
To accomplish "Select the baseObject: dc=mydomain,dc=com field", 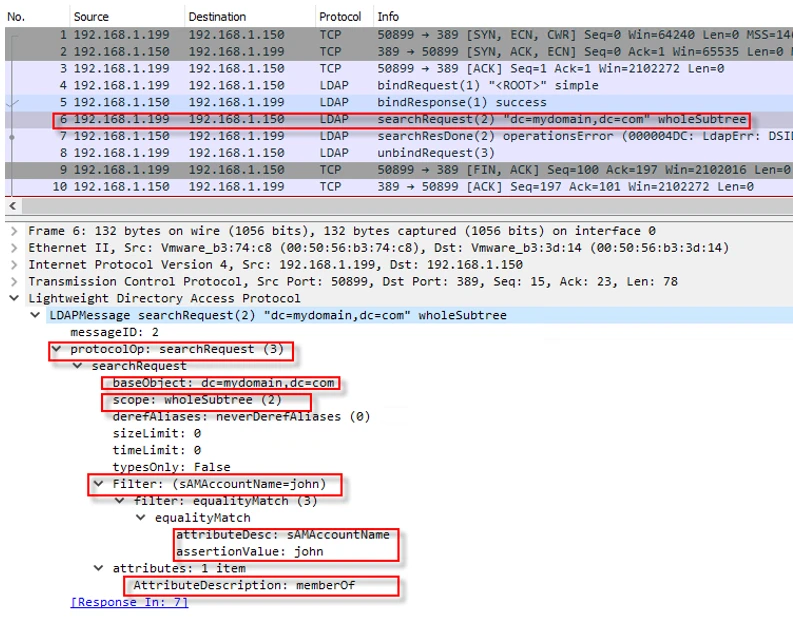I will [224, 383].
